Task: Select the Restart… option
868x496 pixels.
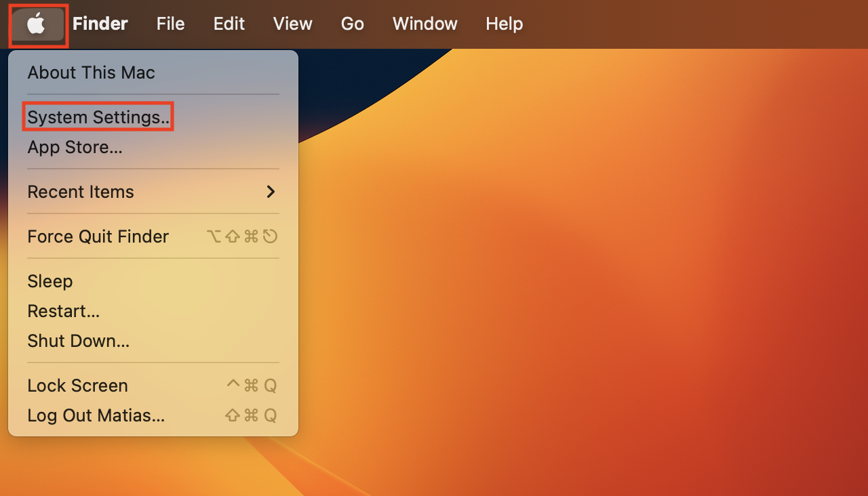Action: tap(63, 311)
